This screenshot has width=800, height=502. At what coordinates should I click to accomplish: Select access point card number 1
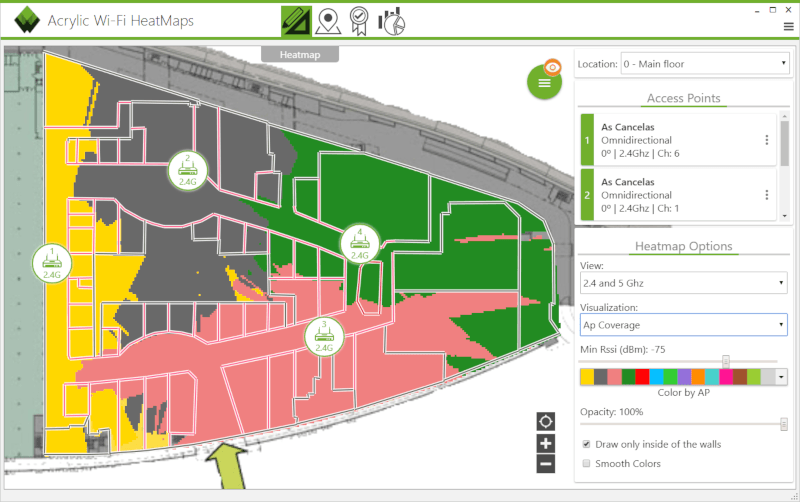(679, 140)
